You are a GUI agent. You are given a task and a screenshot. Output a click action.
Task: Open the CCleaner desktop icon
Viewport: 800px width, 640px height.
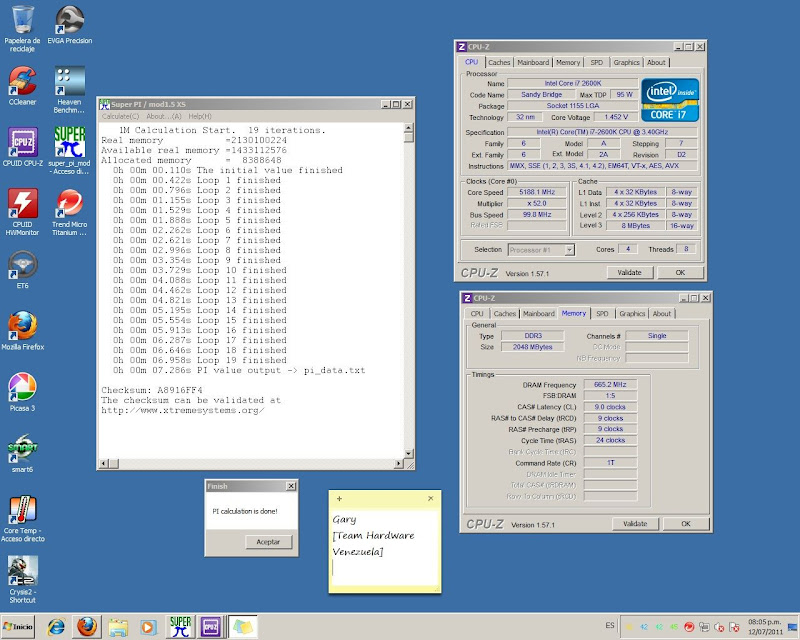22,82
